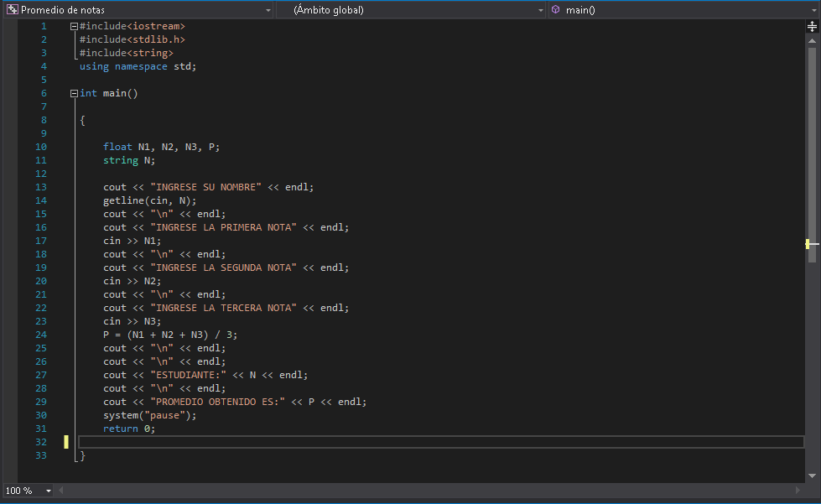Click the 'getline(cin, N);' line
Viewport: 821px width, 504px height.
pyautogui.click(x=150, y=200)
